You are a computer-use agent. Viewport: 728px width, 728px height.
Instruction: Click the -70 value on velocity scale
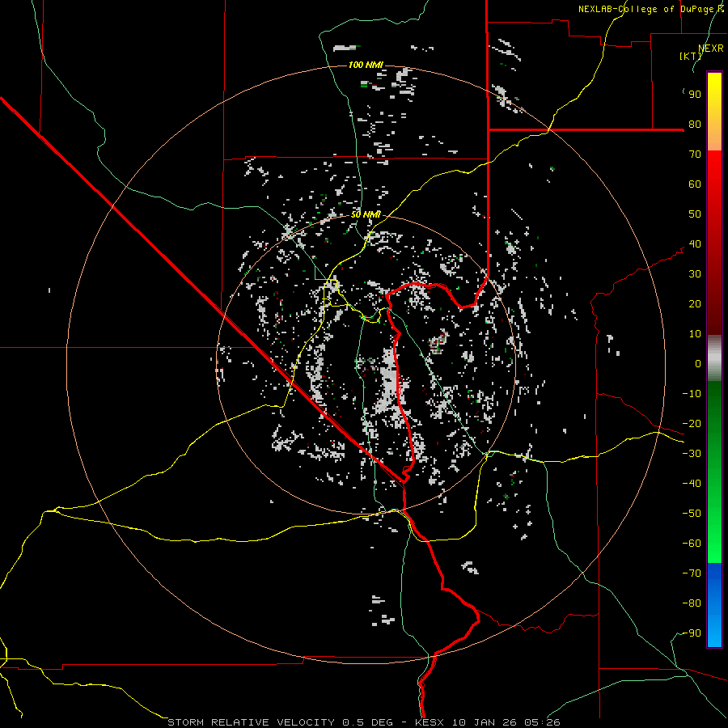pos(692,574)
